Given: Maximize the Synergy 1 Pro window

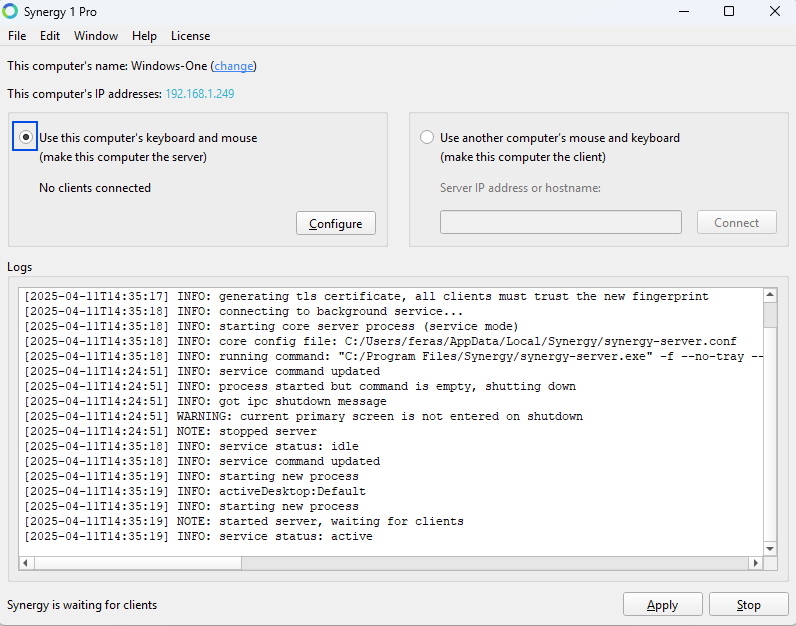Looking at the screenshot, I should pyautogui.click(x=729, y=12).
